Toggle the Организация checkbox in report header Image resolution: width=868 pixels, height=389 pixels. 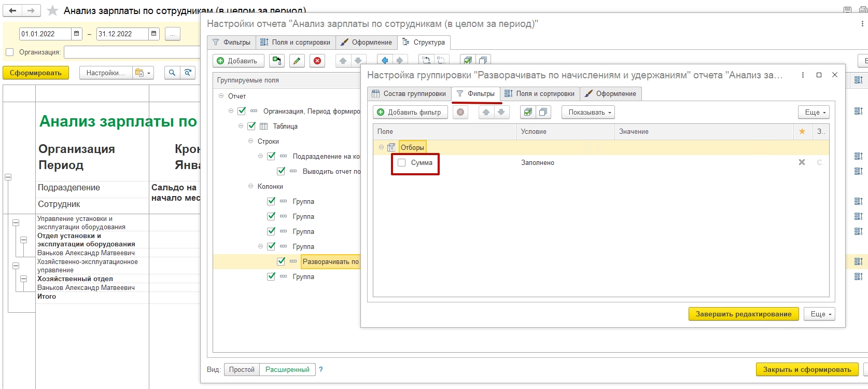9,52
